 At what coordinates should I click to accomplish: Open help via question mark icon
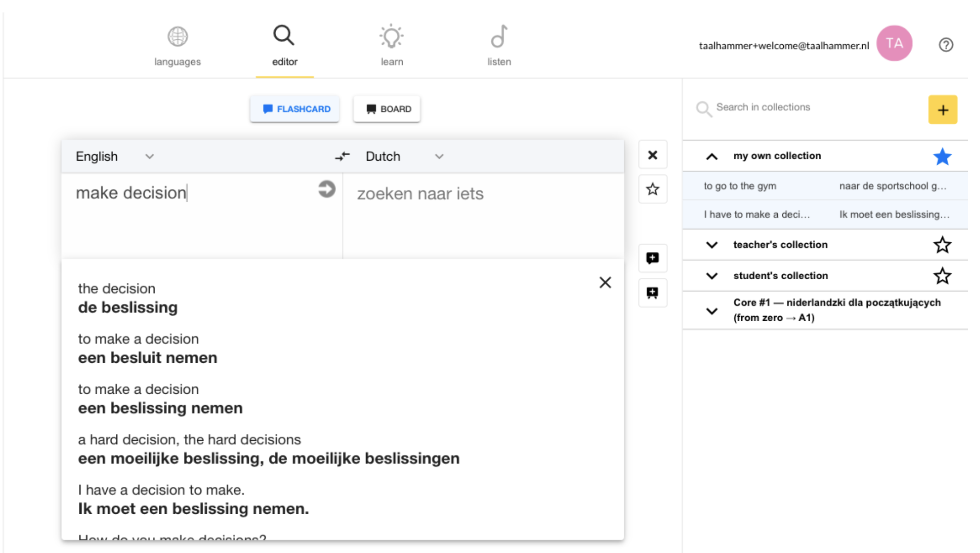click(x=945, y=45)
